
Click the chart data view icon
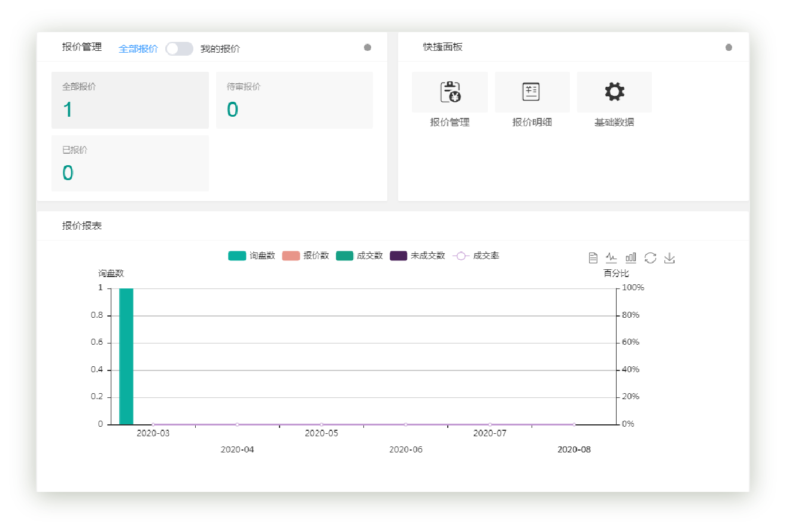point(593,258)
